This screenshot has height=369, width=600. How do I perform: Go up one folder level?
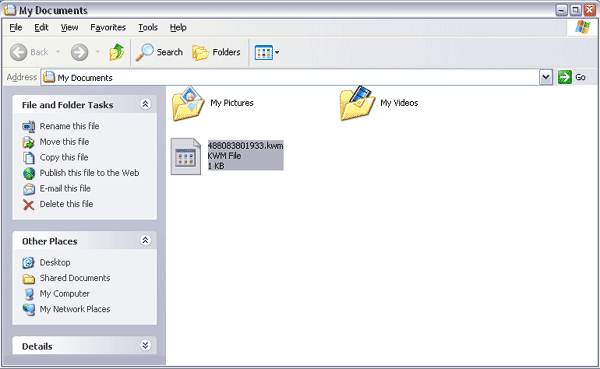tap(117, 52)
